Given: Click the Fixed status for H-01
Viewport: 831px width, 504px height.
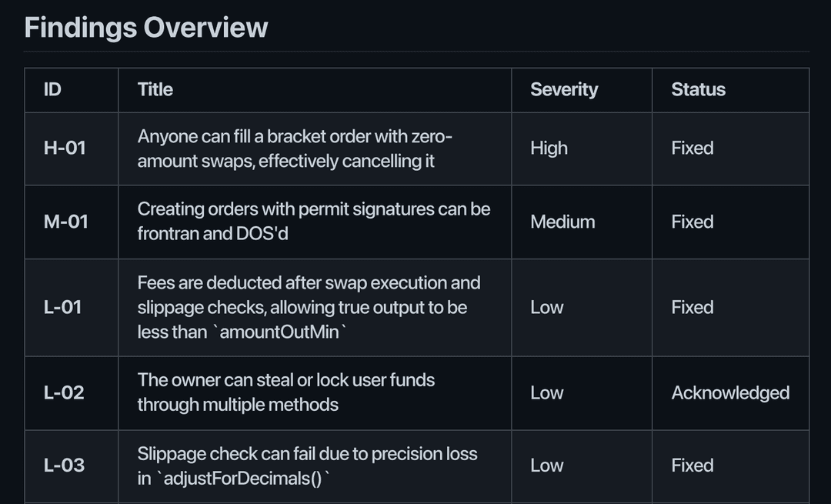Looking at the screenshot, I should pos(692,148).
